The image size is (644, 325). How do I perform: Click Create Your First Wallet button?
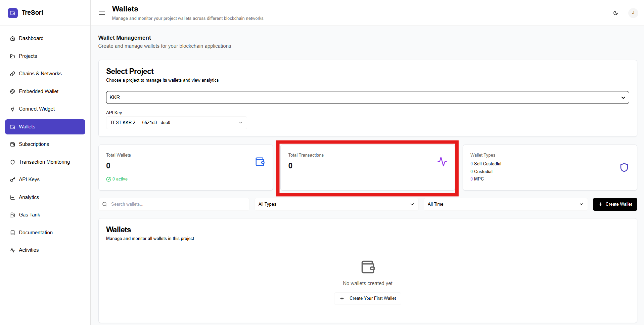point(368,298)
